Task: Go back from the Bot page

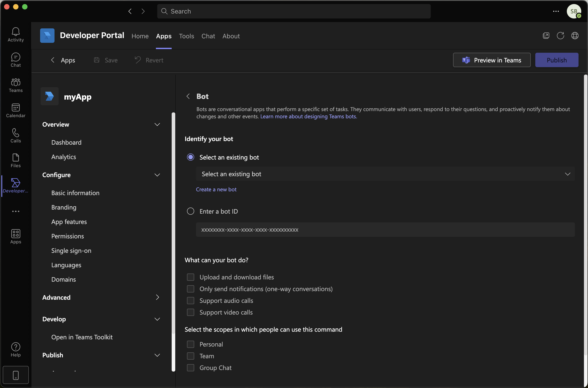Action: coord(188,96)
